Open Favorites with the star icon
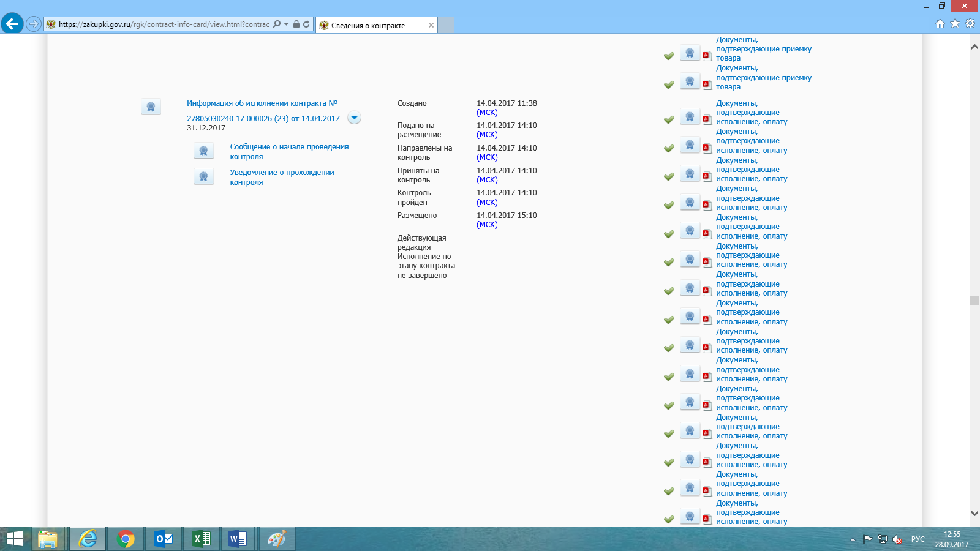Image resolution: width=980 pixels, height=551 pixels. 955,24
